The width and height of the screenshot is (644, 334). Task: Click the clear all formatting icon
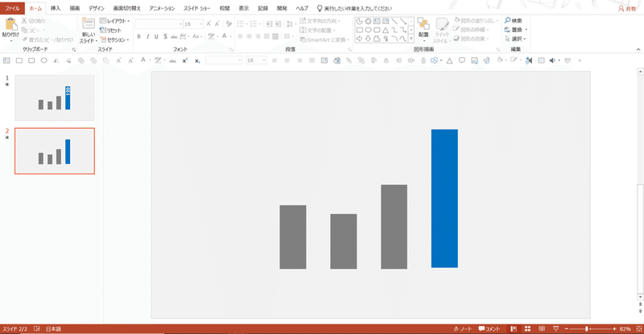(229, 24)
